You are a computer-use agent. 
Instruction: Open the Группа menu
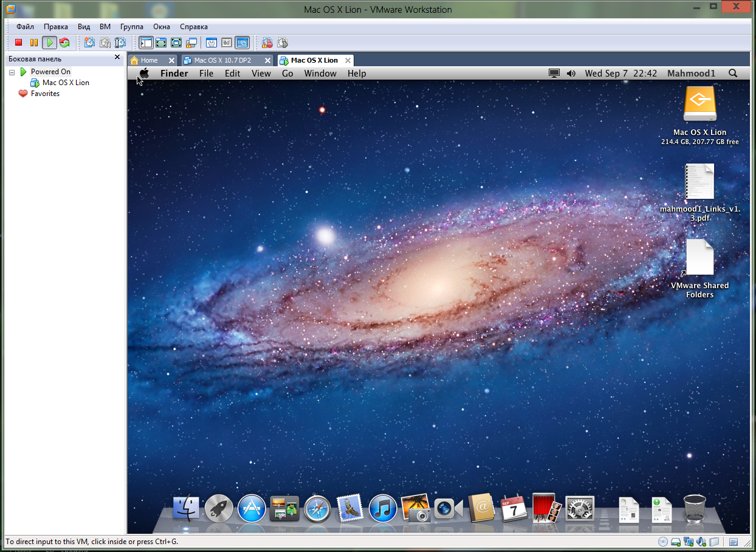[132, 27]
